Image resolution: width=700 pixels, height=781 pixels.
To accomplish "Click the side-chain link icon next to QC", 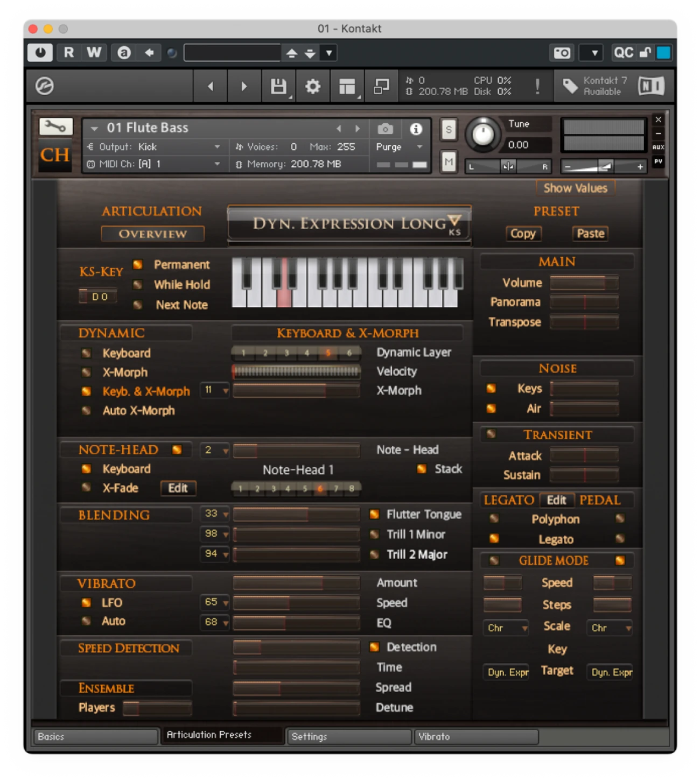I will (645, 52).
